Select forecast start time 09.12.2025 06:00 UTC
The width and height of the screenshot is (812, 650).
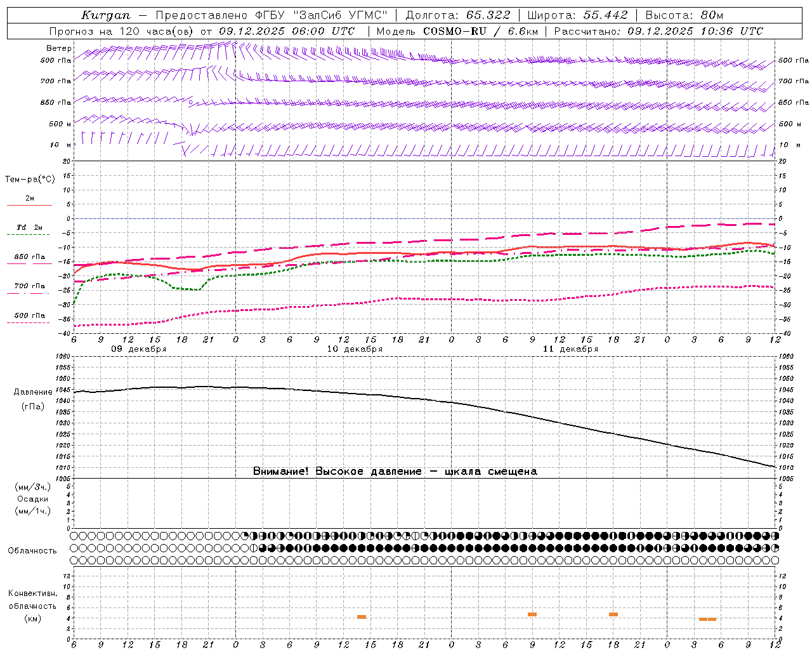287,31
